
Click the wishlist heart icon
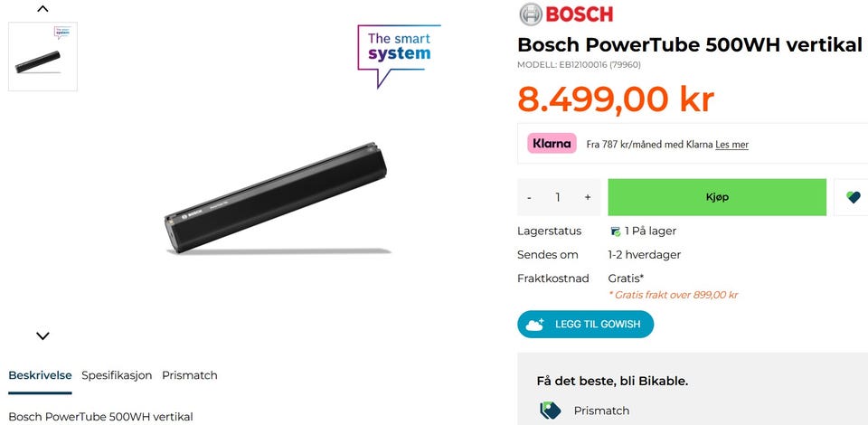point(853,197)
